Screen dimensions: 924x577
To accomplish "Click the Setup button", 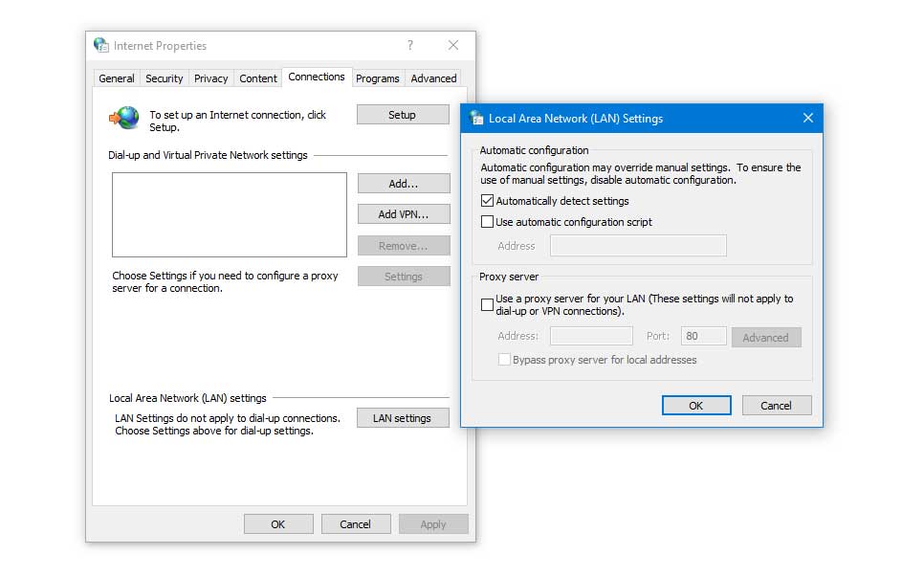I will [403, 114].
